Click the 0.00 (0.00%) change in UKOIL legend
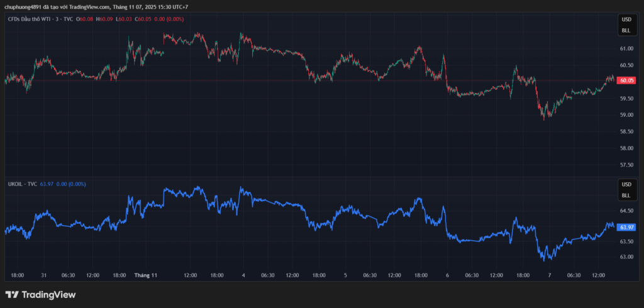The width and height of the screenshot is (644, 308). tap(71, 184)
